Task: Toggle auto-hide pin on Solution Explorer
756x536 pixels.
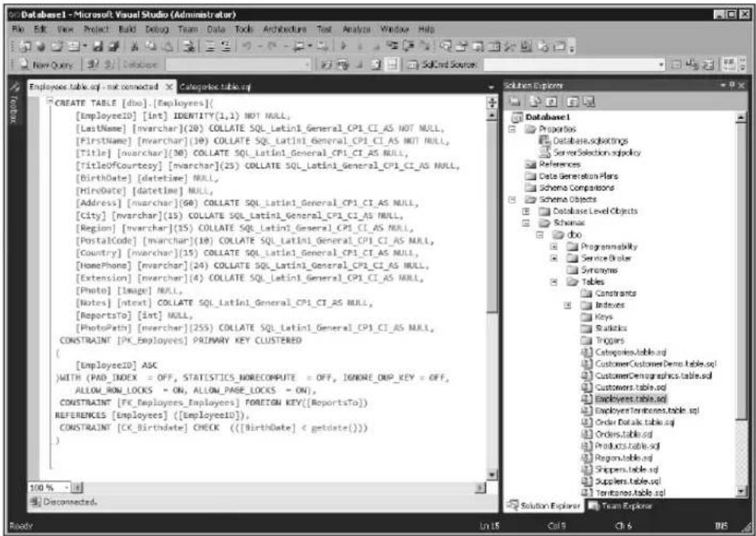Action: pos(732,86)
